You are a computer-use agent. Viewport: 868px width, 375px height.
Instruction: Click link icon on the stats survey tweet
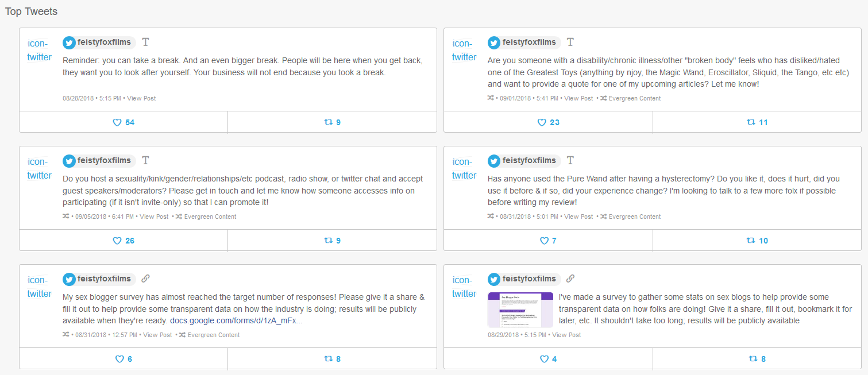570,279
